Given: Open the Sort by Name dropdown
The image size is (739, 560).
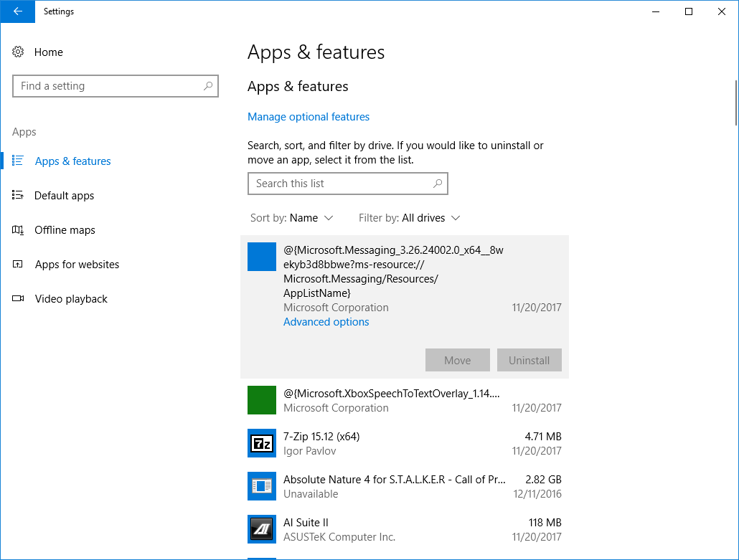Looking at the screenshot, I should pyautogui.click(x=292, y=217).
